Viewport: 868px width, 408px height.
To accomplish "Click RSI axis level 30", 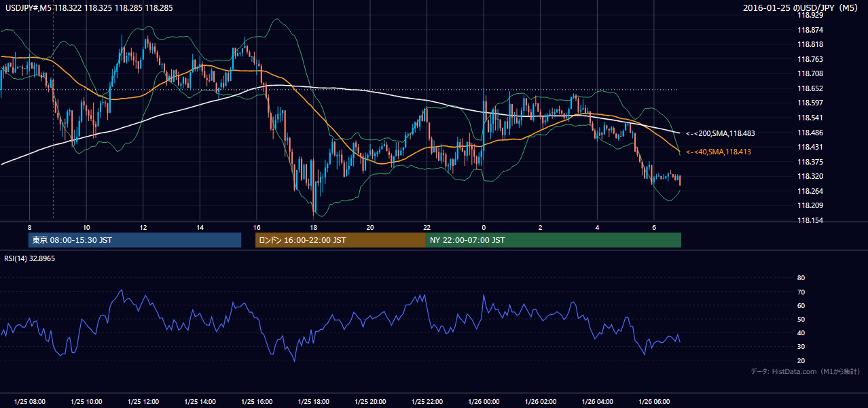I will [x=801, y=346].
